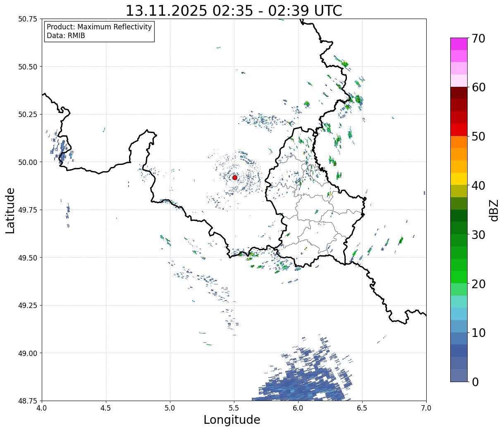The image size is (504, 430).
Task: Pick the bright red swatch just above 50 dBZ
Action: [x=459, y=130]
